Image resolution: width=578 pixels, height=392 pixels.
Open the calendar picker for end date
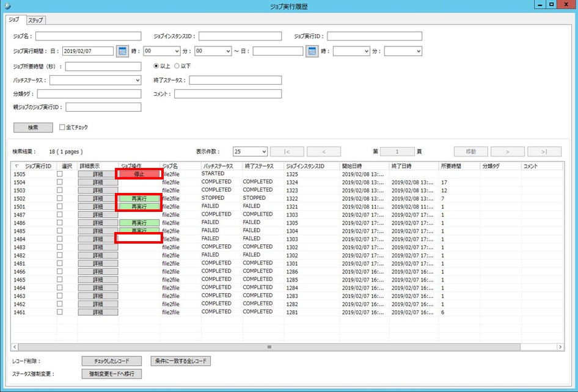click(x=312, y=51)
